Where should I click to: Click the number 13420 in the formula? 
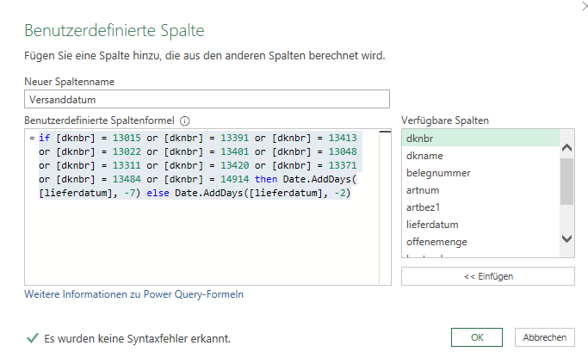tap(235, 165)
